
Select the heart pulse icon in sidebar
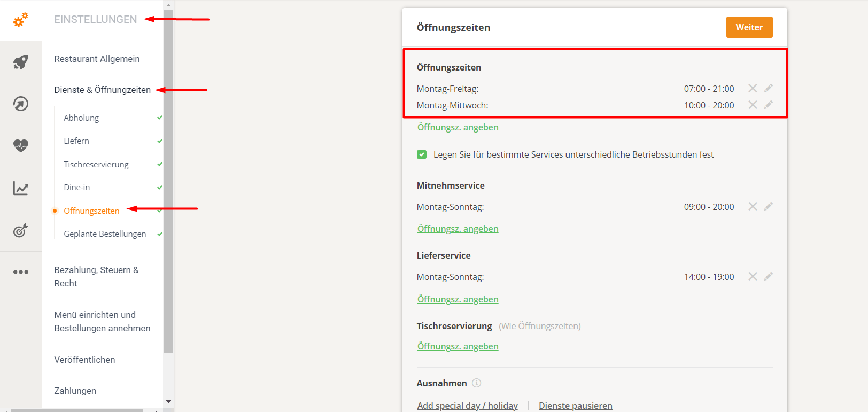[x=21, y=145]
